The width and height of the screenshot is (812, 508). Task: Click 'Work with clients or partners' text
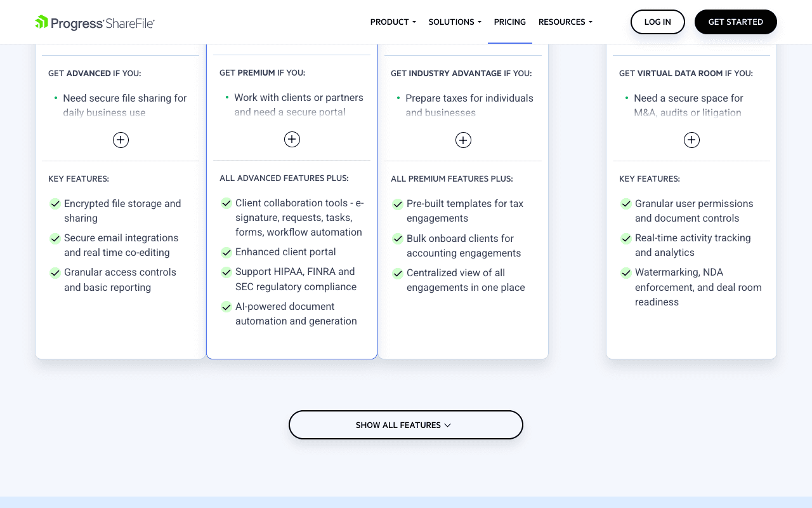[299, 97]
